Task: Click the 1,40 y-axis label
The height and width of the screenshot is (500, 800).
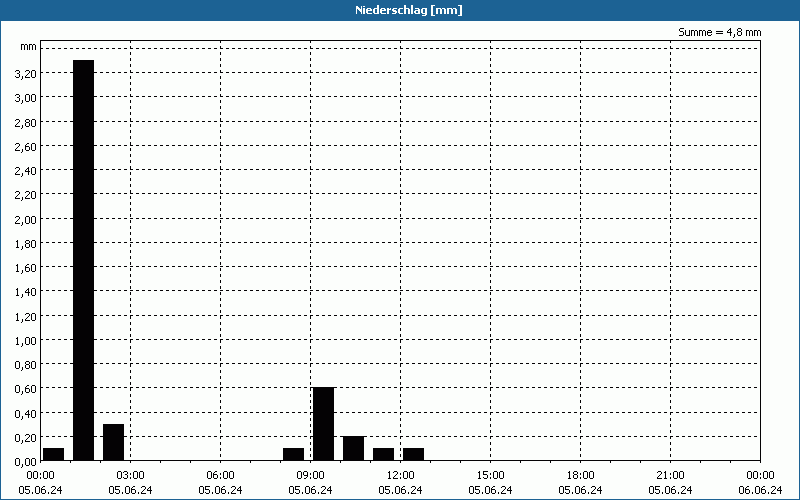Action: coord(26,292)
